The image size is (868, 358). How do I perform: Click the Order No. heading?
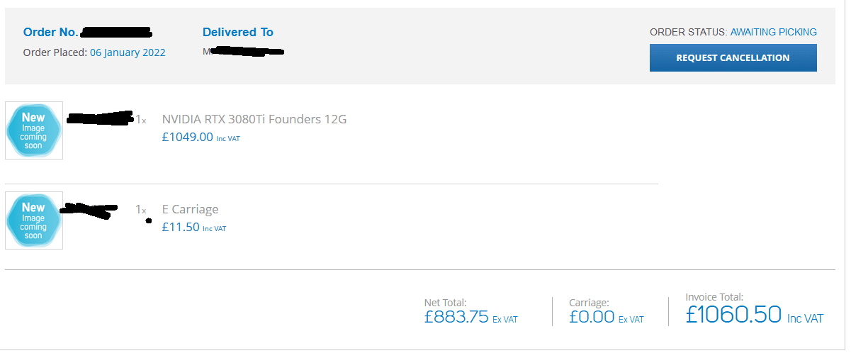50,32
